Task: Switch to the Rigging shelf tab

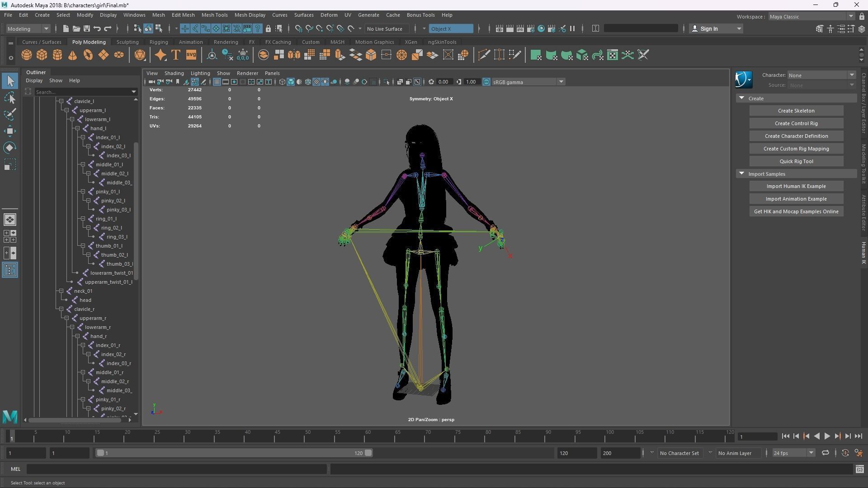Action: point(159,42)
